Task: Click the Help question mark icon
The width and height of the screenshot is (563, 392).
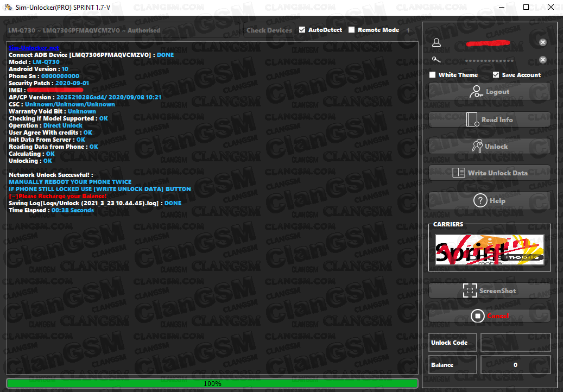Action: coord(480,200)
